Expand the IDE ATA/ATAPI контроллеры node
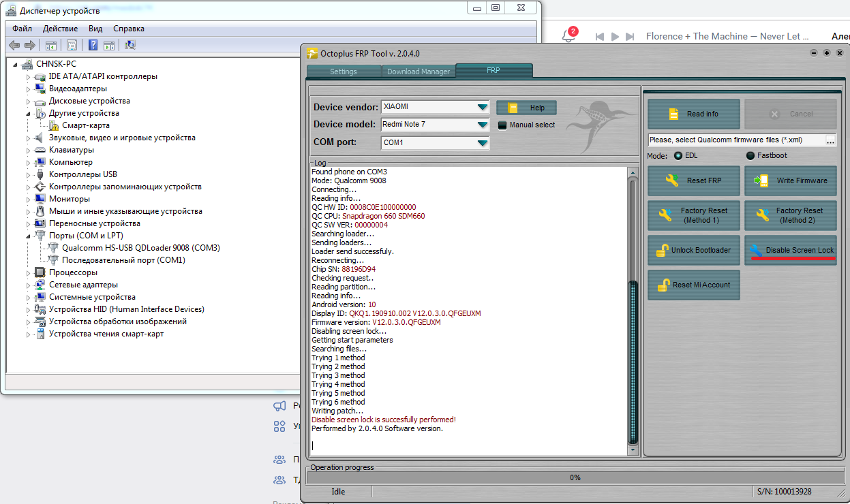Viewport: 850px width, 504px height. [28, 76]
